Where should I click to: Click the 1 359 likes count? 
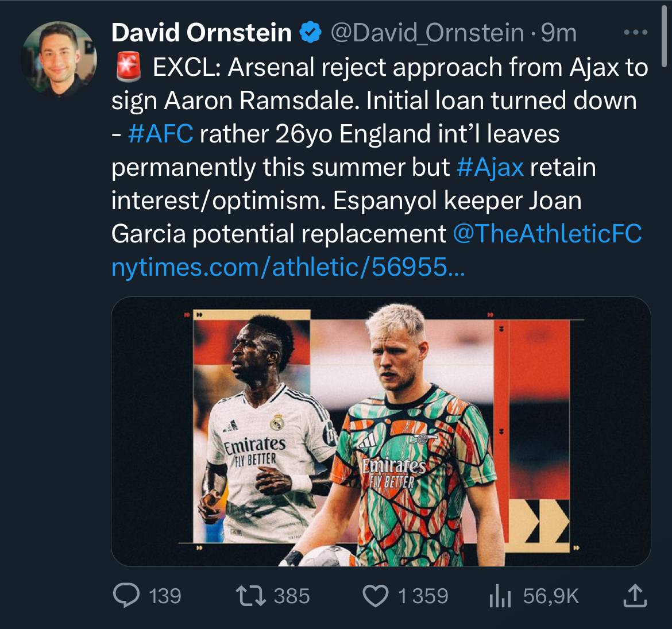pos(423,596)
